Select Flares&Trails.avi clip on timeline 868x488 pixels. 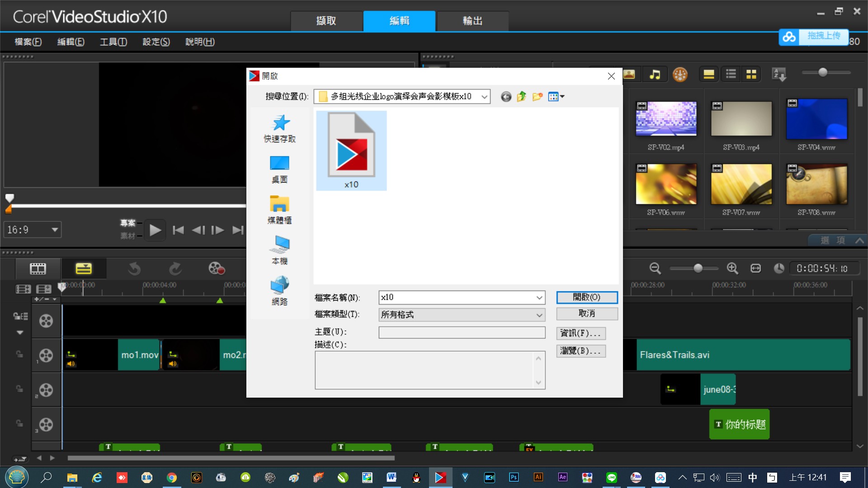pyautogui.click(x=743, y=355)
